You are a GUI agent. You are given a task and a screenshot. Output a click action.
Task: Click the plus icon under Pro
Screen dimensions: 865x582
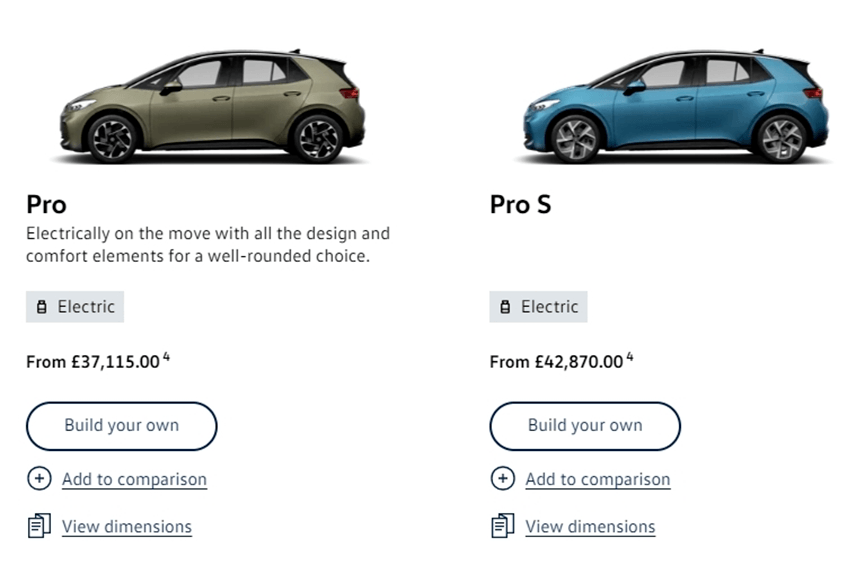[39, 478]
